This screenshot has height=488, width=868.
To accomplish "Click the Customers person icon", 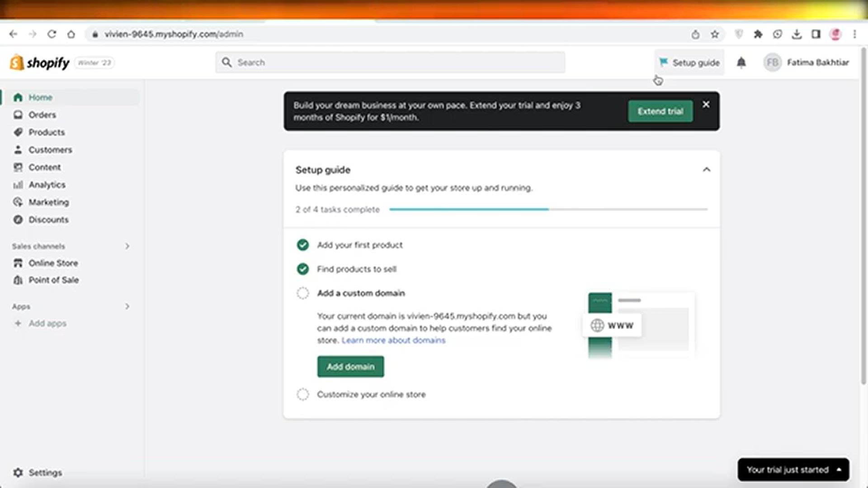I will [18, 150].
